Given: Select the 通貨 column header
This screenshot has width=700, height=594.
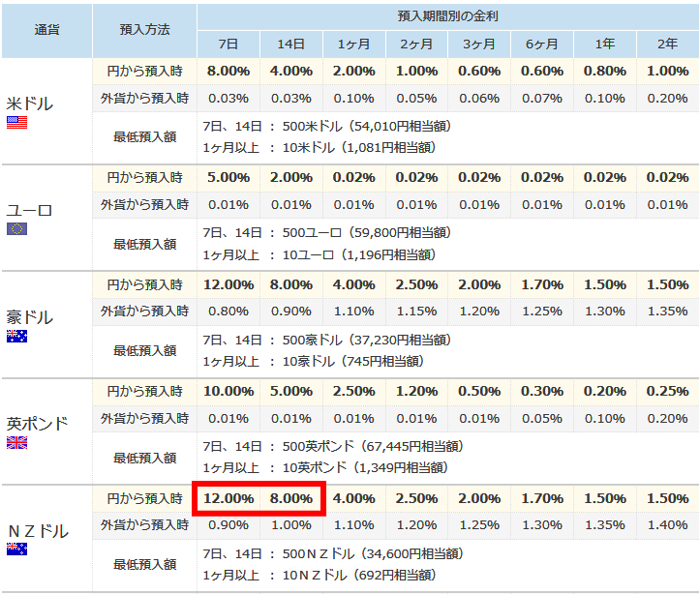Looking at the screenshot, I should pyautogui.click(x=46, y=30).
